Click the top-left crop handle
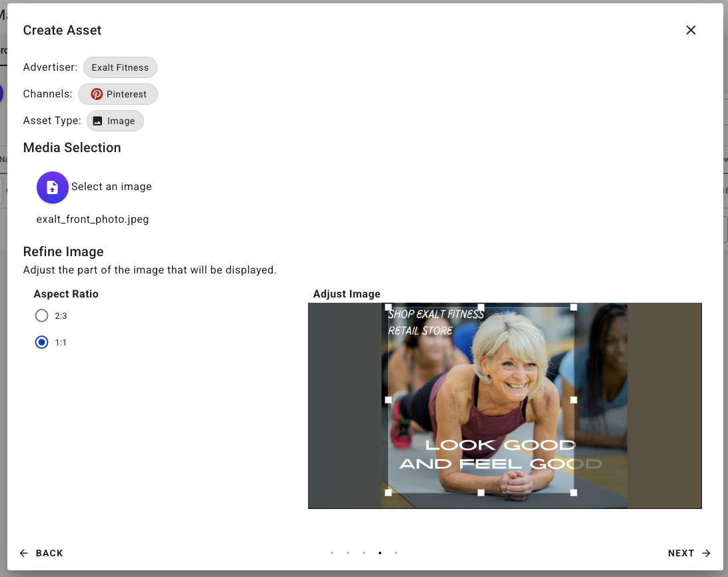This screenshot has height=577, width=728. coord(389,308)
